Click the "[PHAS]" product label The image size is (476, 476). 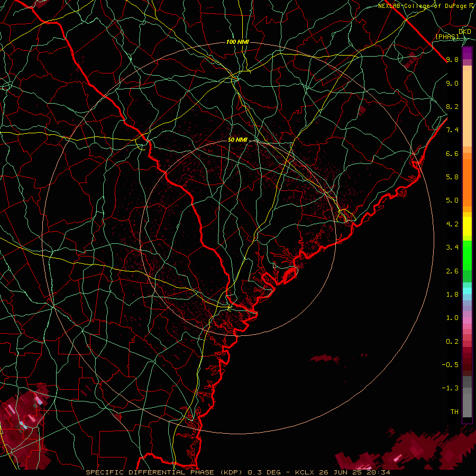tap(447, 36)
